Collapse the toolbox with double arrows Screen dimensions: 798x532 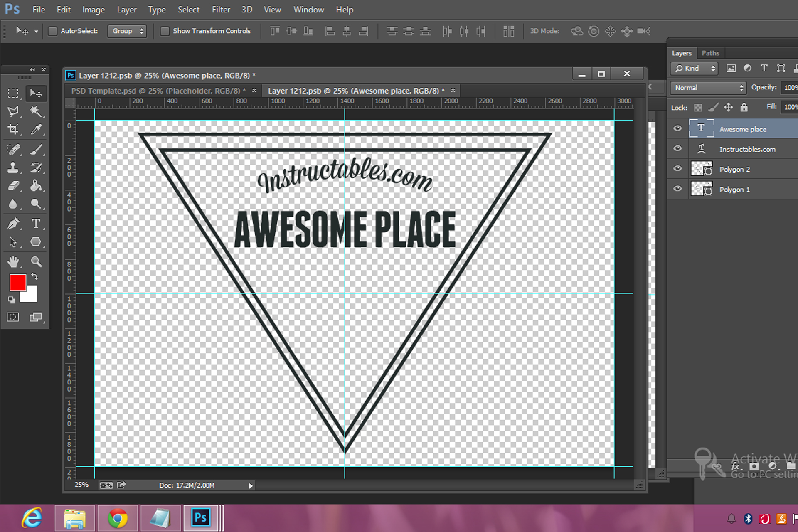[x=32, y=69]
